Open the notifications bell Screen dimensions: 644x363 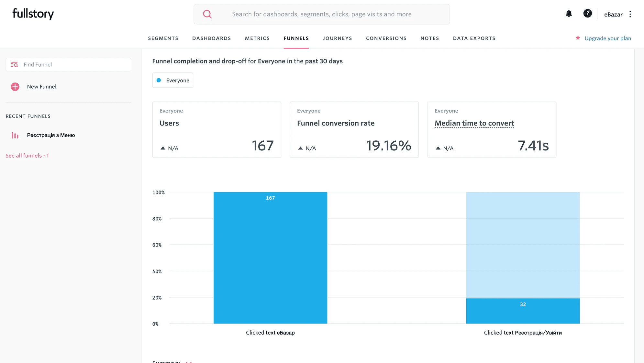pos(569,14)
